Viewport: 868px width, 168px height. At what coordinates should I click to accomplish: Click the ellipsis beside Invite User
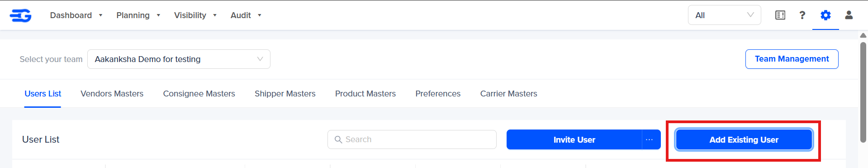pyautogui.click(x=650, y=139)
